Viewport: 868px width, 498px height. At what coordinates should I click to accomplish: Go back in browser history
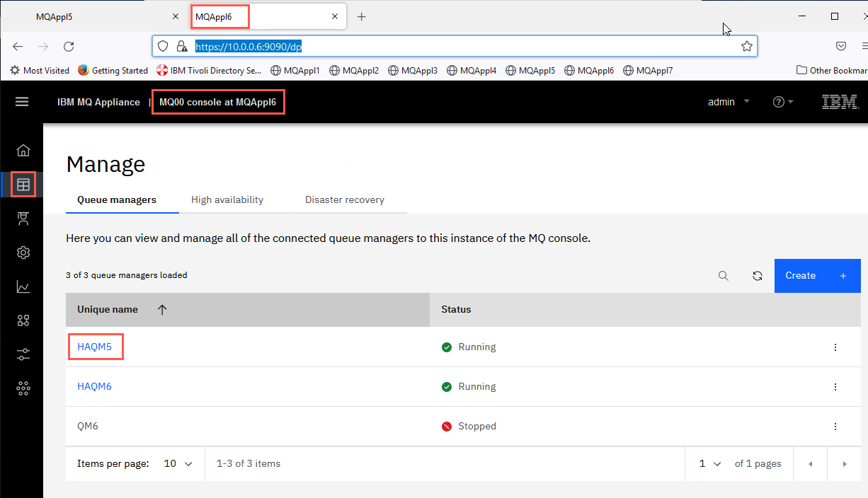[x=18, y=47]
